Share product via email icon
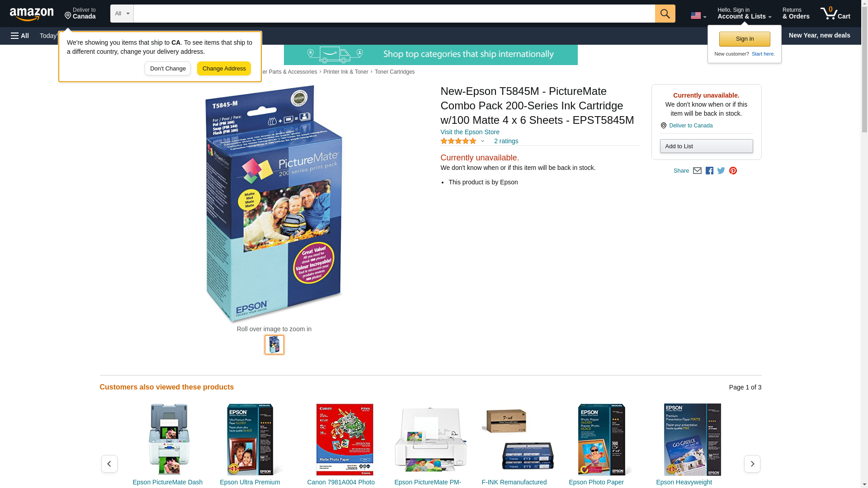The image size is (868, 488). tap(697, 171)
